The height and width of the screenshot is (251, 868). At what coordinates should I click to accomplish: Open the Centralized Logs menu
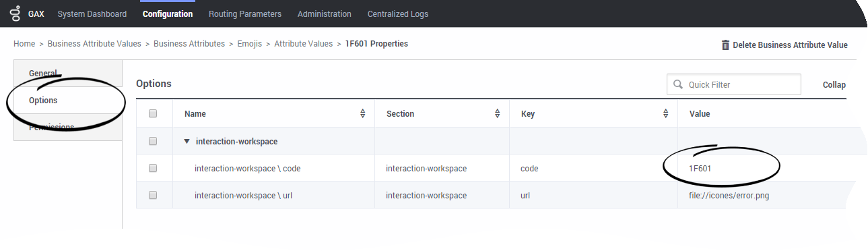pos(398,13)
